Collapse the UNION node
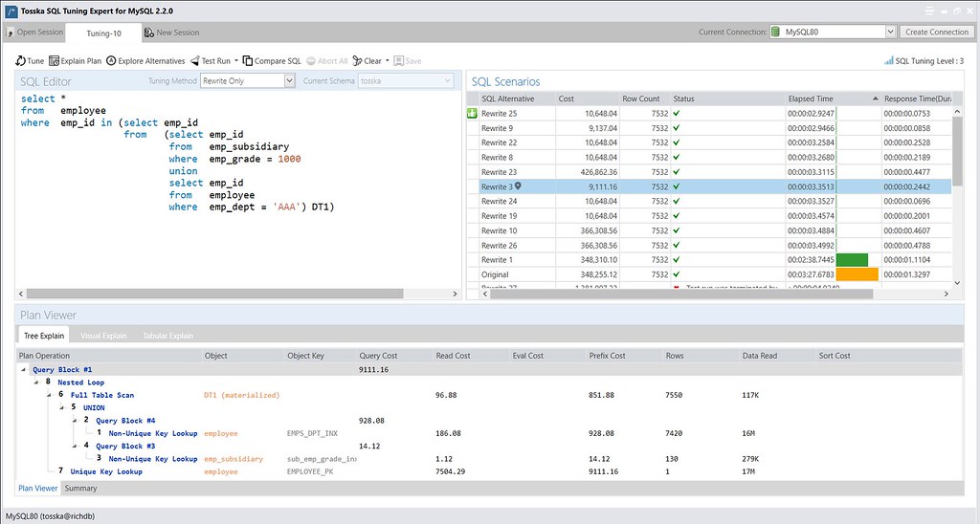 62,407
